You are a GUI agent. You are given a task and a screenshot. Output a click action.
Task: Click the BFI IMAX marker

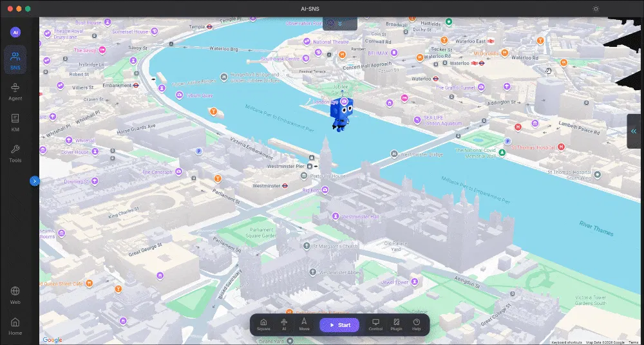[394, 53]
